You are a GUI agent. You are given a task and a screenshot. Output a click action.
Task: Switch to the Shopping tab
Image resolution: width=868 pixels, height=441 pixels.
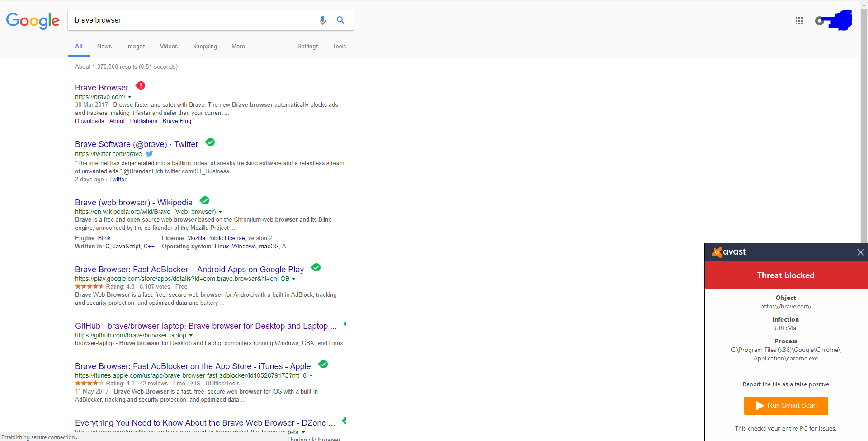[x=204, y=47]
